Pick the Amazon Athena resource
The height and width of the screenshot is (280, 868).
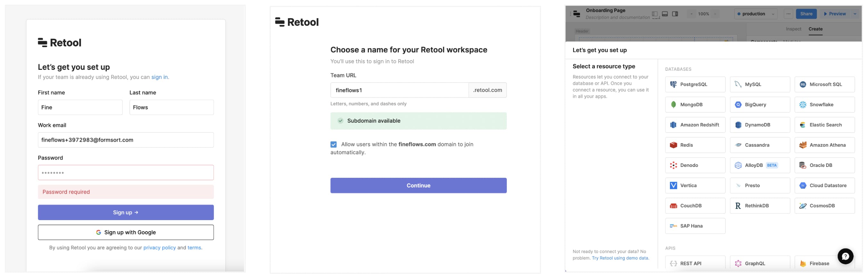pyautogui.click(x=824, y=145)
